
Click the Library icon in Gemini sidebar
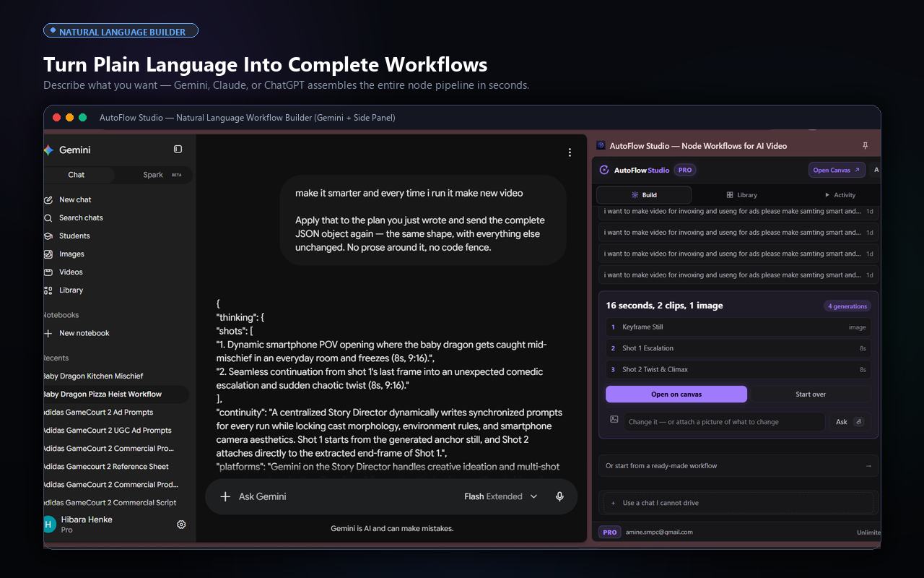coord(48,290)
